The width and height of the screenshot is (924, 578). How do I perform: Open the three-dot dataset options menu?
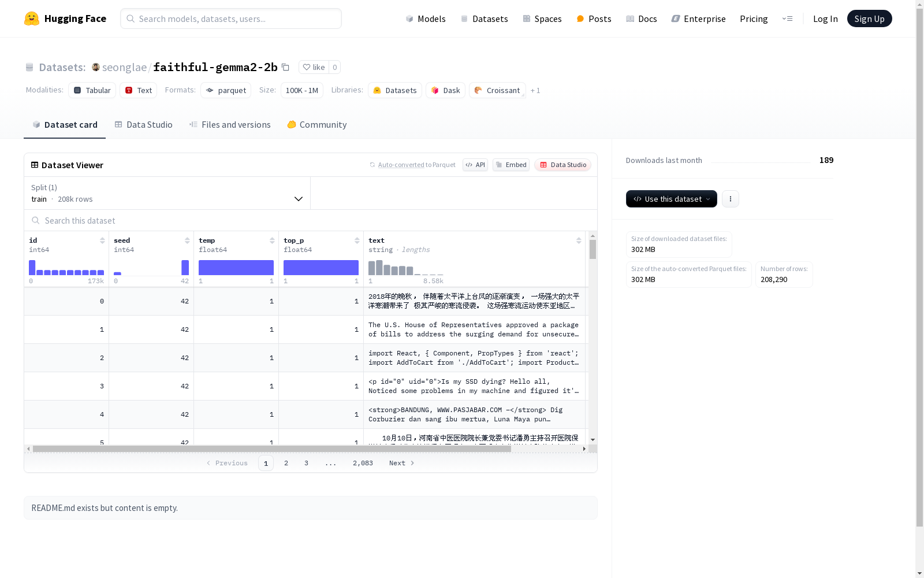coord(731,199)
